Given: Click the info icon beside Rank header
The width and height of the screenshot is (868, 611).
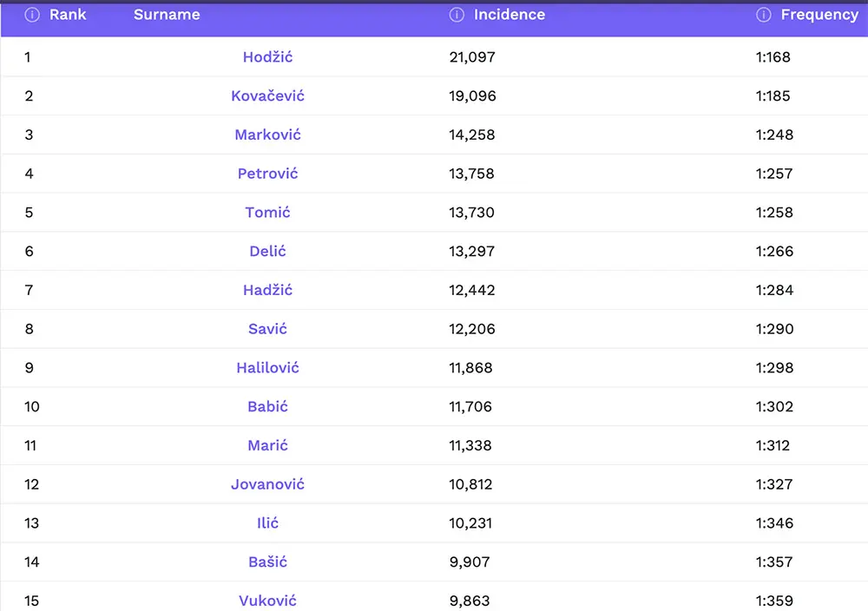Looking at the screenshot, I should (x=32, y=15).
